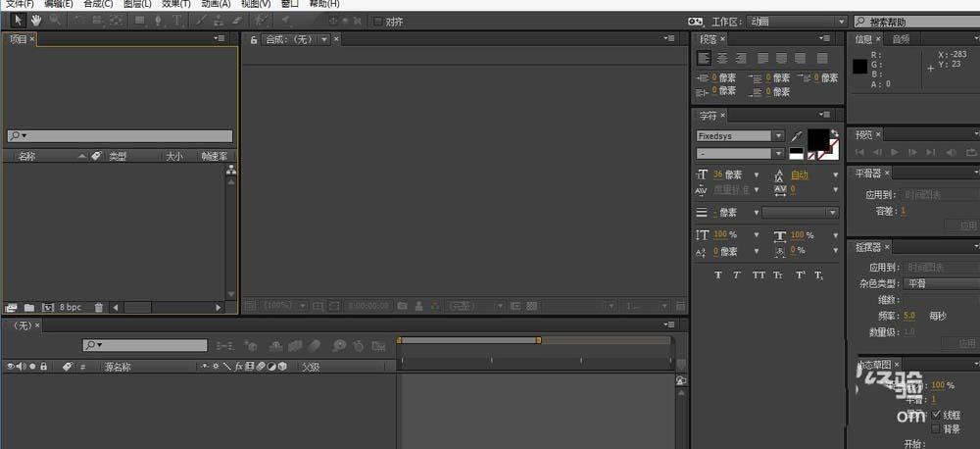980x449 pixels.
Task: Click the 8 bpc color depth button
Action: point(70,307)
